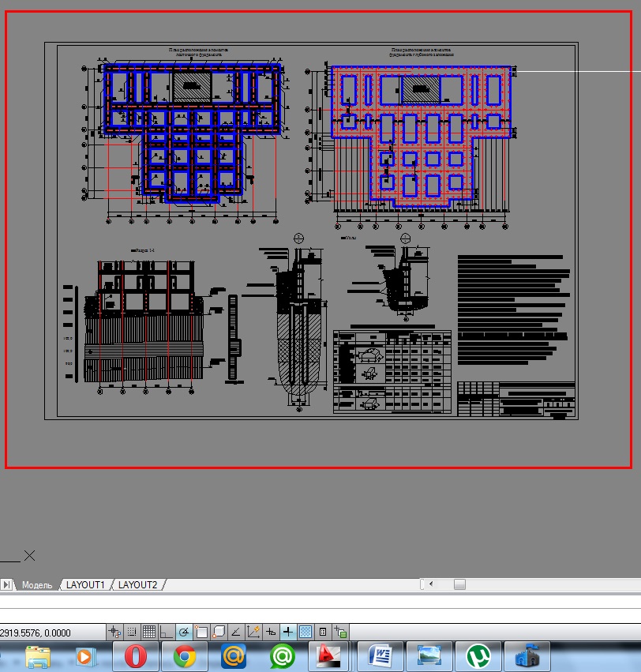Switch to Microsoft Word in taskbar

[x=380, y=656]
